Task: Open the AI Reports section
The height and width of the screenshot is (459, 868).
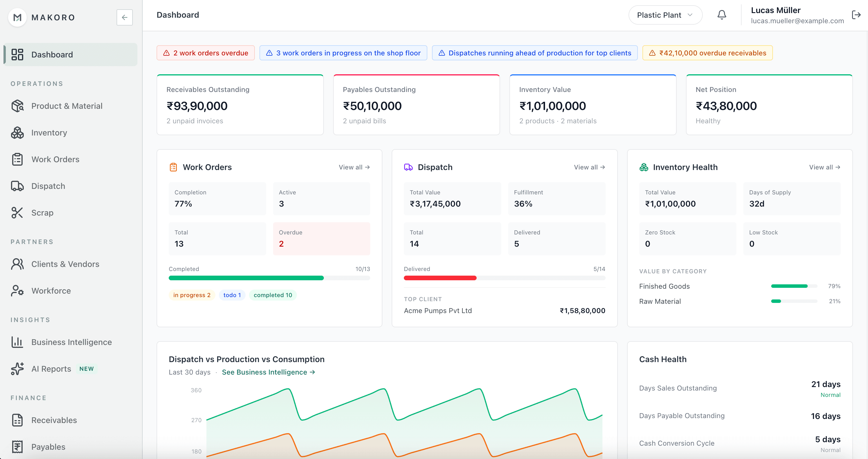Action: (51, 368)
